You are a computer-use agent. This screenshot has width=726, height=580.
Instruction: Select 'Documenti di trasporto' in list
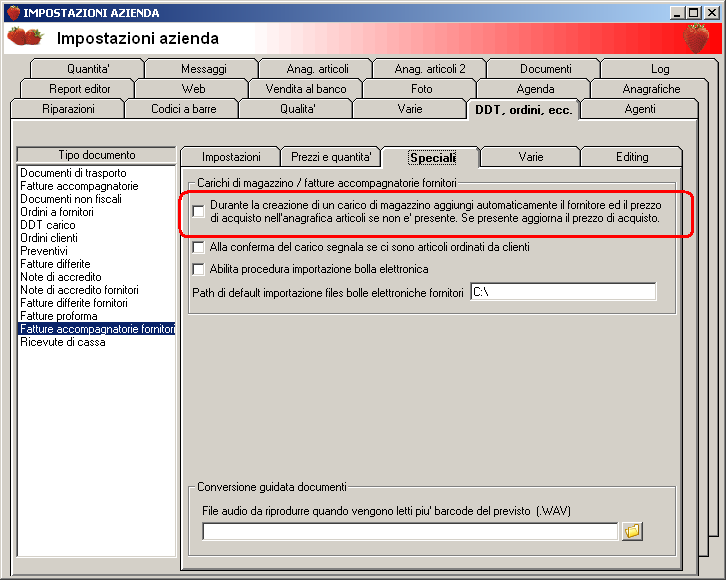point(96,173)
